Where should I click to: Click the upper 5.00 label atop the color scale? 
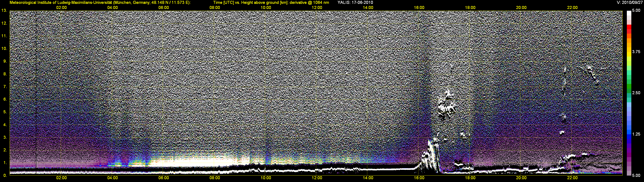[636, 10]
